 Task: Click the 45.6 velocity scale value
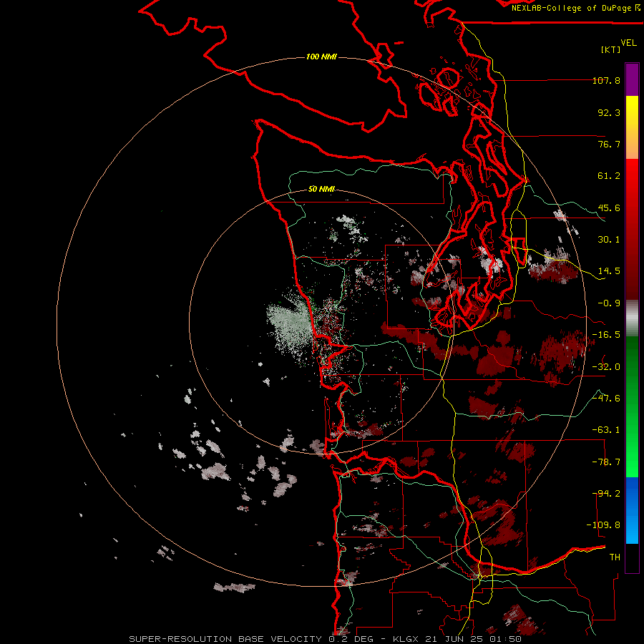click(x=609, y=208)
